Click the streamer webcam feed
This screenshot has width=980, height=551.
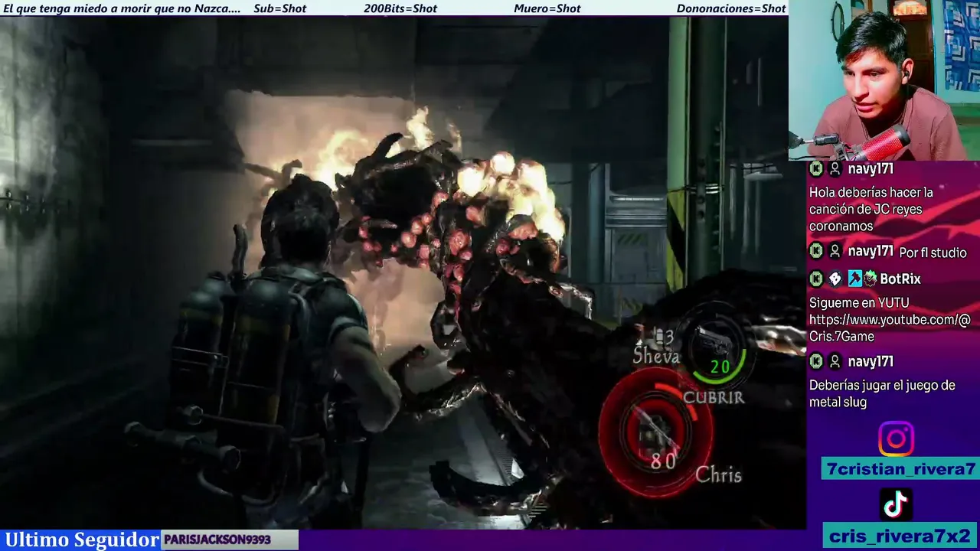884,80
